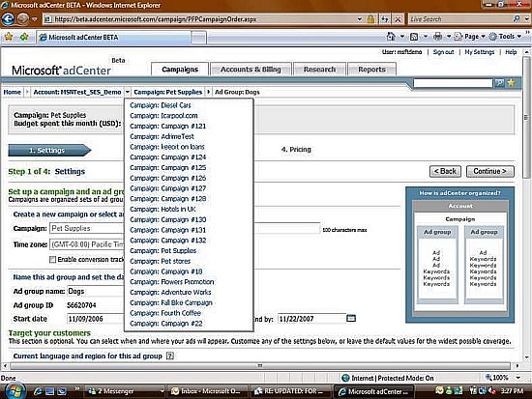
Task: Open the Tools menu dropdown
Action: [x=505, y=37]
